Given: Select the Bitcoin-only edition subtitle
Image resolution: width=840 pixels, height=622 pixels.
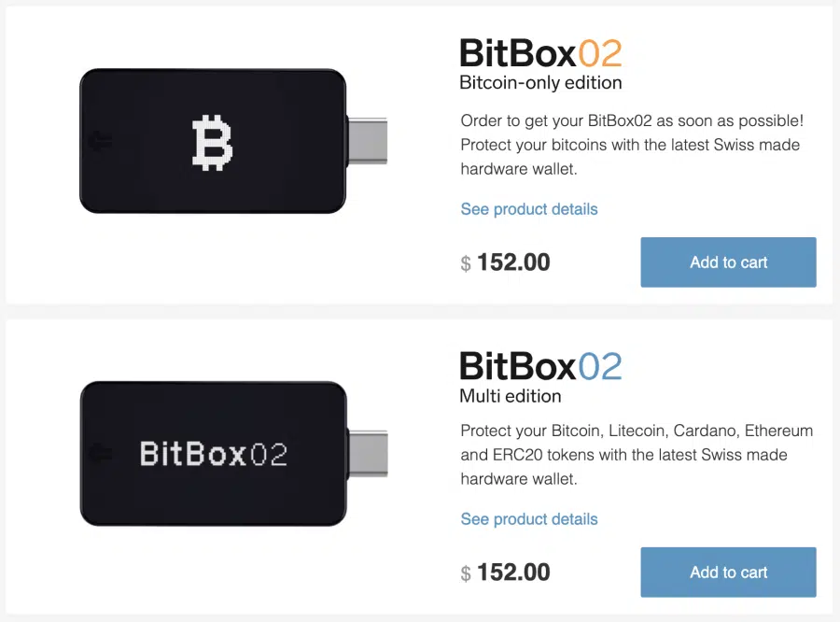Looking at the screenshot, I should (x=540, y=82).
